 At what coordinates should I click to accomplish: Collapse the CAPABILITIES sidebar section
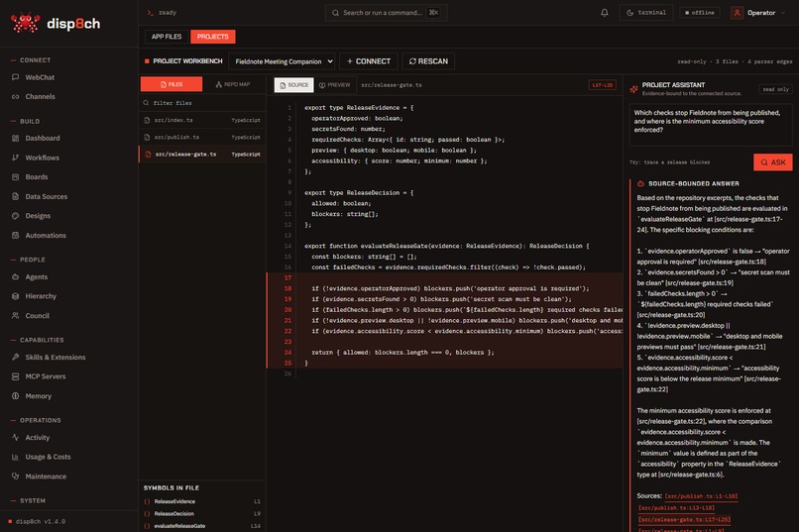pyautogui.click(x=38, y=340)
